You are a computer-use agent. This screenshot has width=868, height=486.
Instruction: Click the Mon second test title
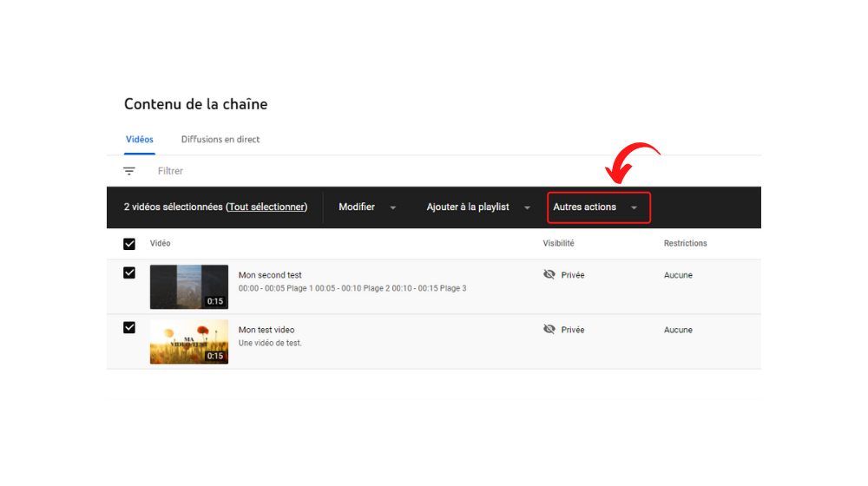pyautogui.click(x=270, y=275)
